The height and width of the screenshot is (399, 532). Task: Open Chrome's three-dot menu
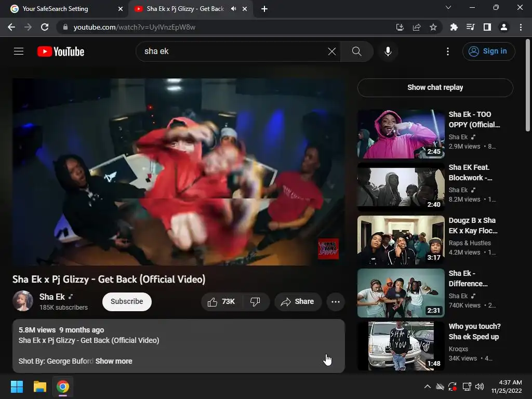521,27
